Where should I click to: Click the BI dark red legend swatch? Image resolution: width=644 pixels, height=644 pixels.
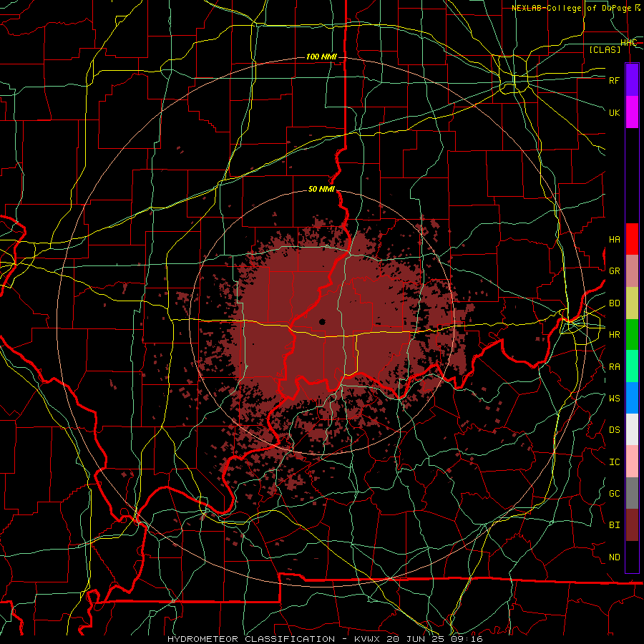coord(632,525)
